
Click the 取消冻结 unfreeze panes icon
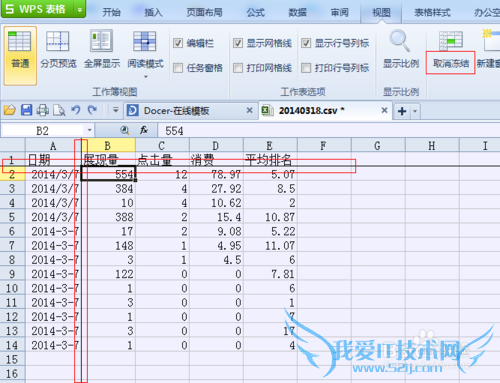pyautogui.click(x=451, y=41)
